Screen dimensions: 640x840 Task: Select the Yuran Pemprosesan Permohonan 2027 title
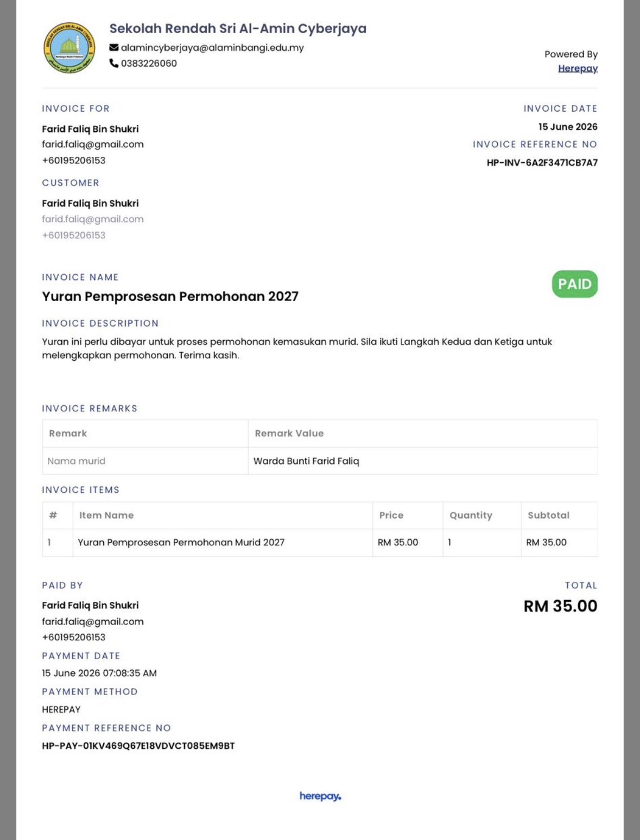pyautogui.click(x=170, y=296)
